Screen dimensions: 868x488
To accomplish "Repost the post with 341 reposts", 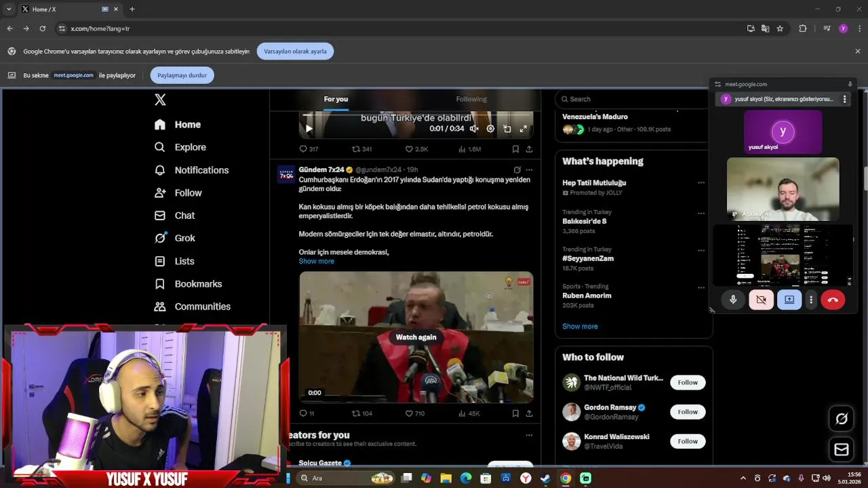I will click(x=361, y=149).
